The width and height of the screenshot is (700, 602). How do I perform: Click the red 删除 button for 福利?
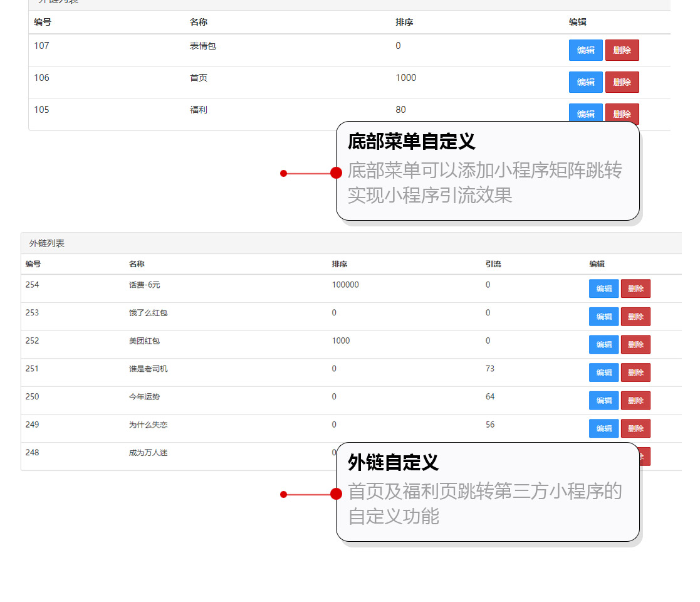(622, 113)
